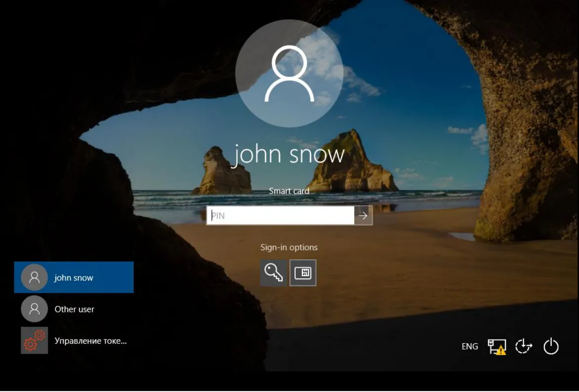This screenshot has width=579, height=392.
Task: Click the Sign-in options label
Action: coord(289,247)
